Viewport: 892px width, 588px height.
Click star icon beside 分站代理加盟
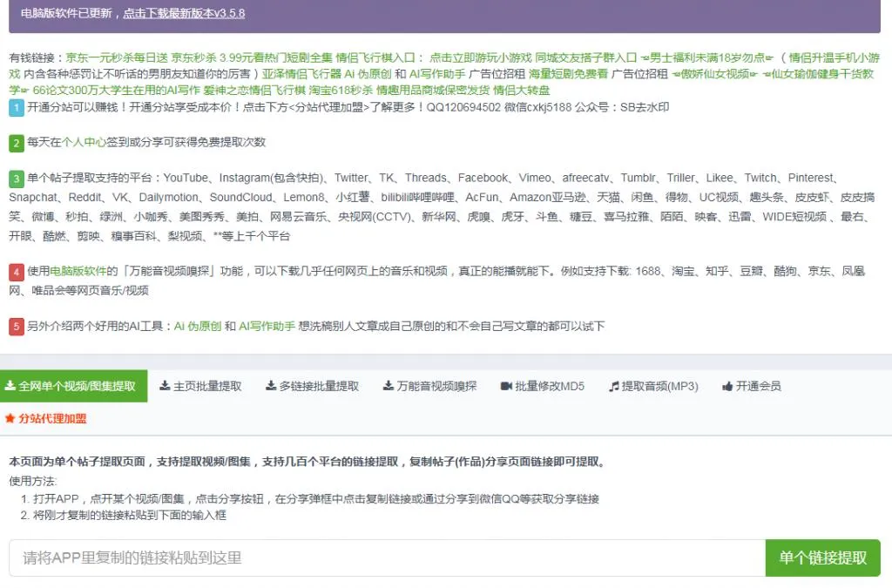pos(10,419)
